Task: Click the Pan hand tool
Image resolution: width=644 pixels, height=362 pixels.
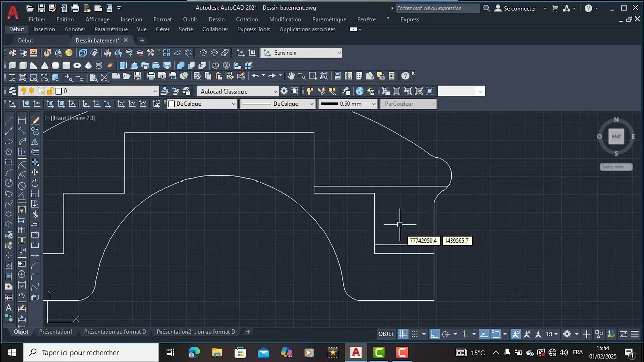Action: 291,76
